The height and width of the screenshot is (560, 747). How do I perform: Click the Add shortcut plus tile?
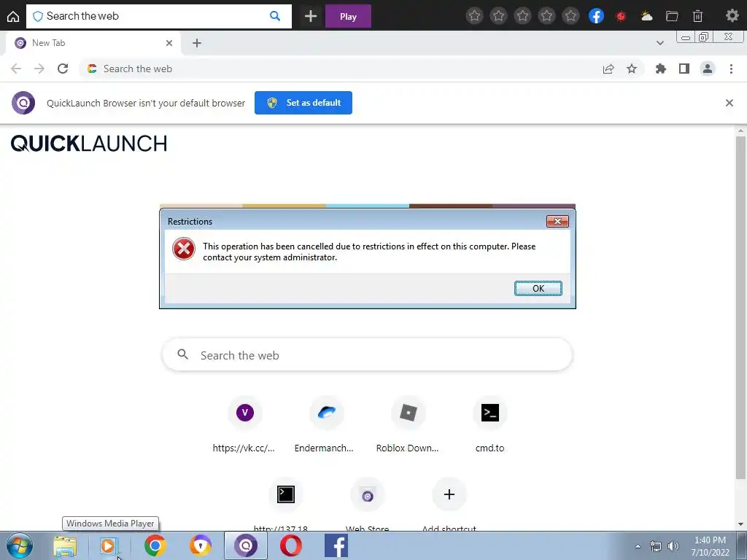(449, 505)
